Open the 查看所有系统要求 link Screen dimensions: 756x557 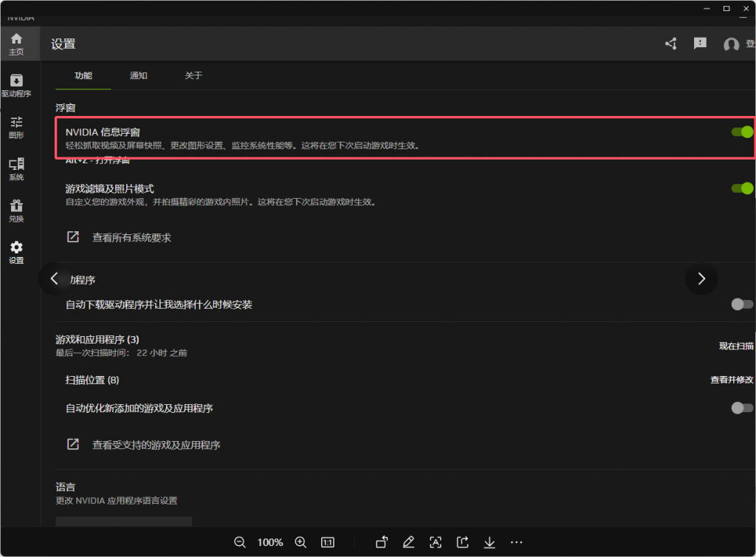pyautogui.click(x=131, y=237)
